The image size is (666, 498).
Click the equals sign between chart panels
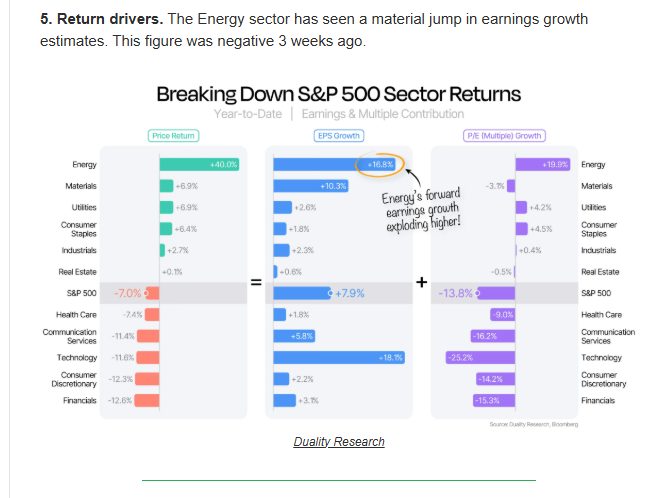coord(255,283)
